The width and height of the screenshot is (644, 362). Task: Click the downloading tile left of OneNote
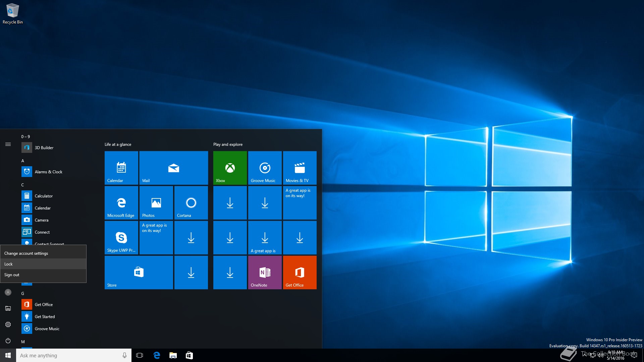(x=230, y=272)
